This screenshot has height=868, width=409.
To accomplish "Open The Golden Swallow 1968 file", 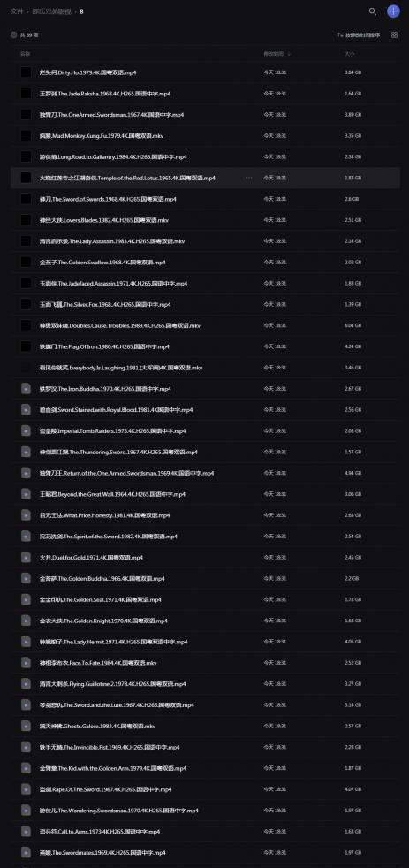I will click(x=102, y=263).
